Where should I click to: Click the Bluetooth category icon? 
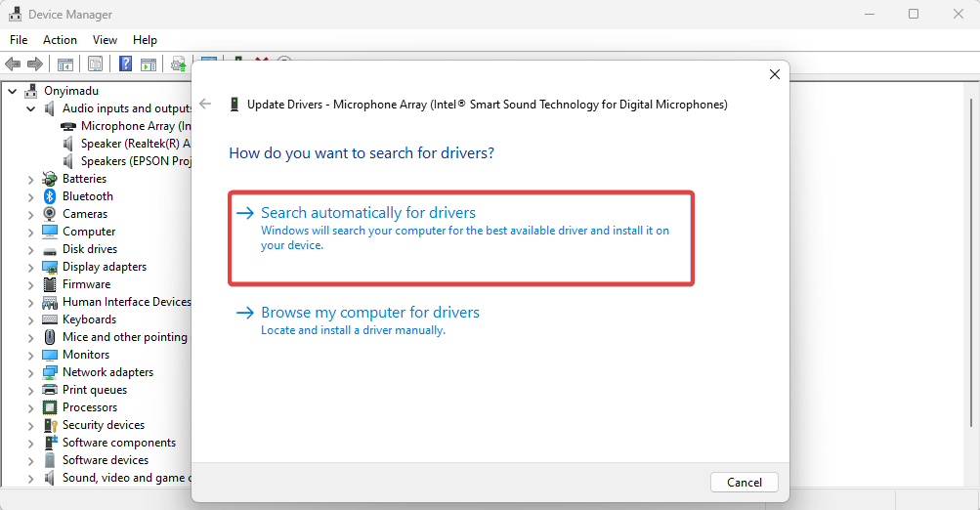(50, 196)
